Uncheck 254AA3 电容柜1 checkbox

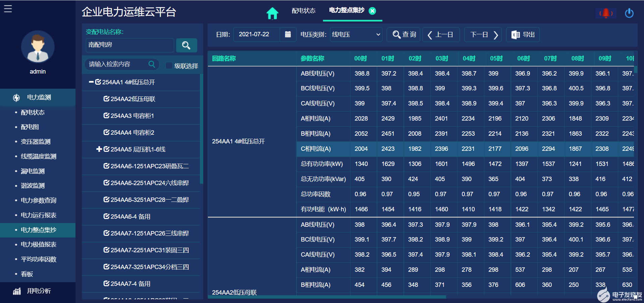107,116
